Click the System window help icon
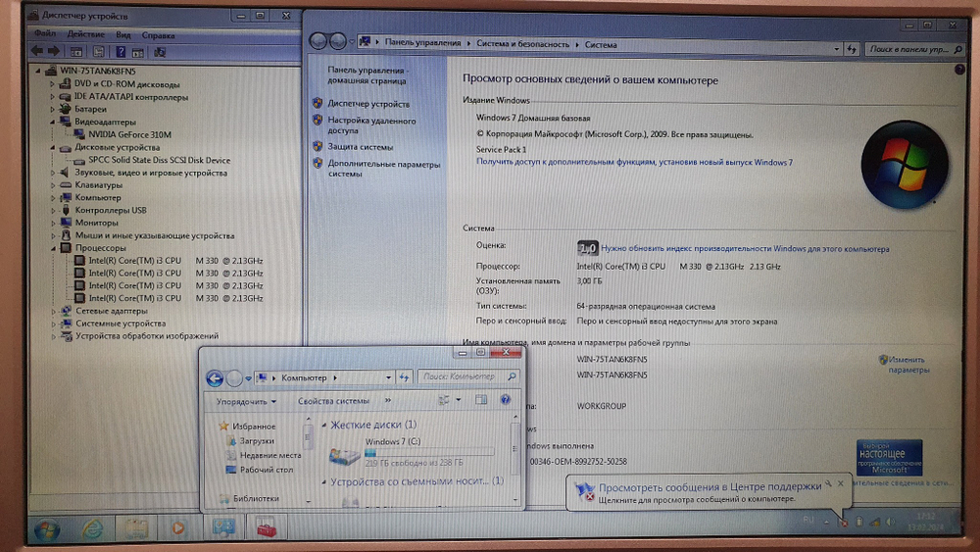This screenshot has width=980, height=552. pos(959,70)
